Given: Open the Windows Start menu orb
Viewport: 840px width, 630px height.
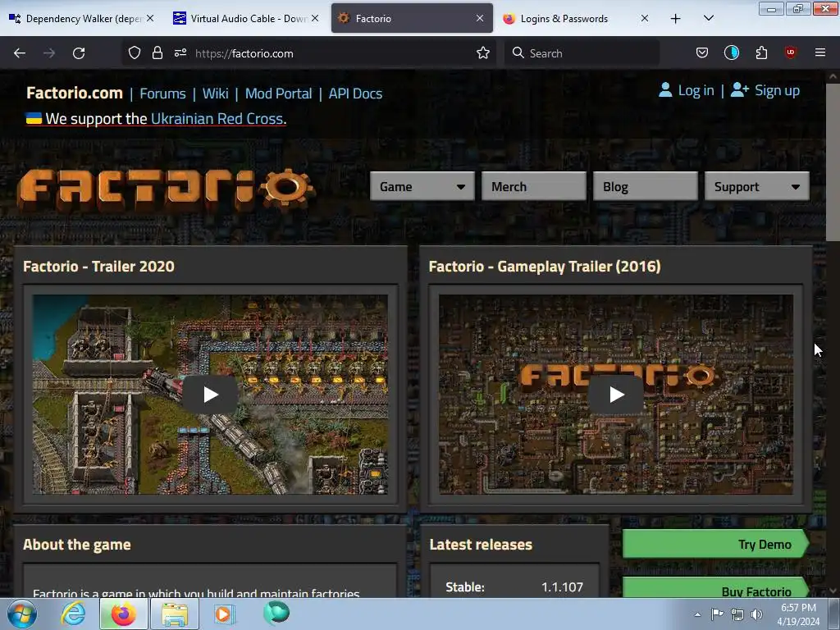Looking at the screenshot, I should pyautogui.click(x=22, y=614).
